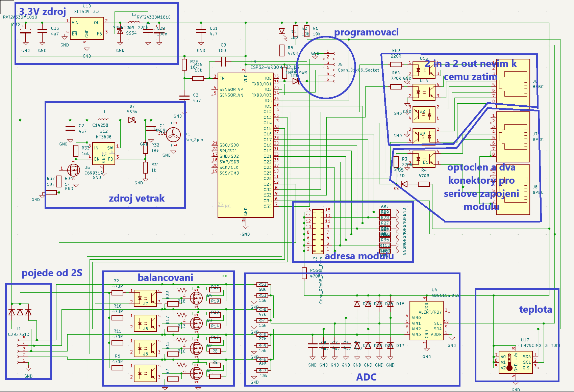574x392 pixels.
Task: Select the "adresa modulu" label
Action: (359, 256)
